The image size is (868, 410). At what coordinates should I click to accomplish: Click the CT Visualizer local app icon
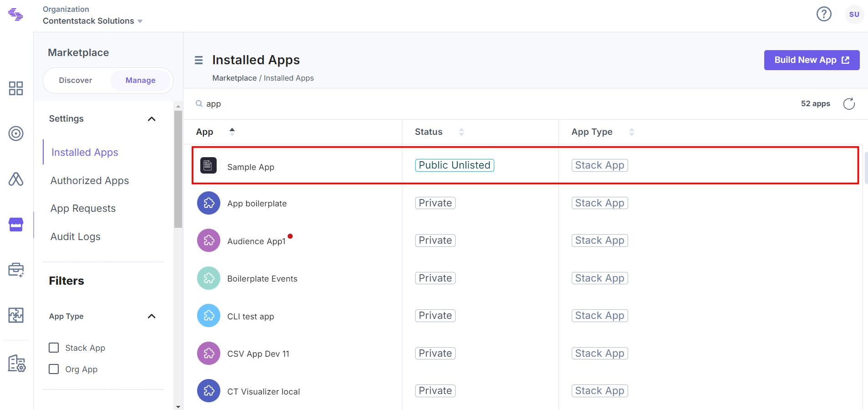[x=208, y=390]
